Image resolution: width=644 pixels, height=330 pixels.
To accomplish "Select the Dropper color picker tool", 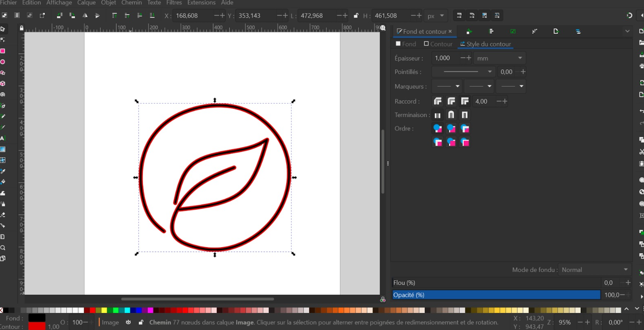I will tap(3, 171).
